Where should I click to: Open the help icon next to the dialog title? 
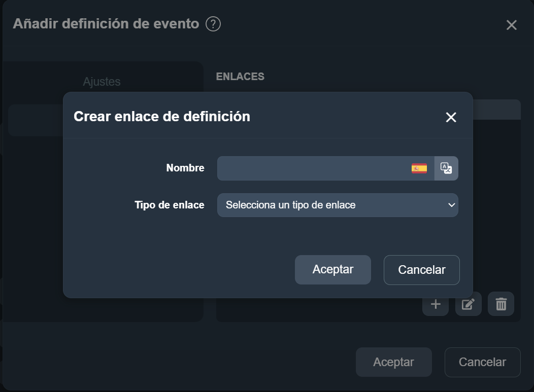pyautogui.click(x=213, y=24)
